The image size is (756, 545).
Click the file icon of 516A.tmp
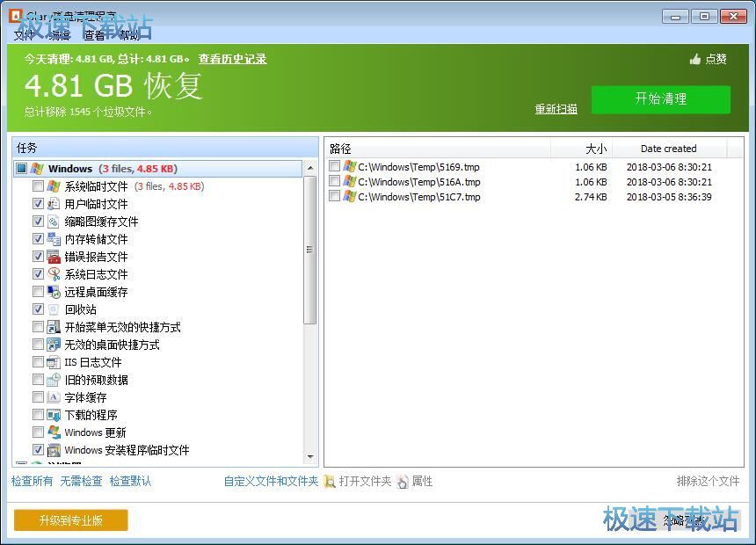click(x=350, y=181)
